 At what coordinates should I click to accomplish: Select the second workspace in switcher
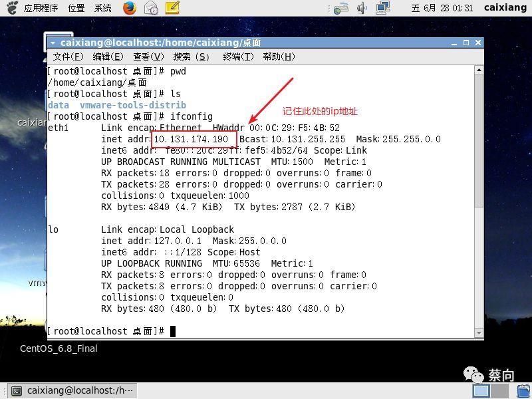pyautogui.click(x=499, y=391)
